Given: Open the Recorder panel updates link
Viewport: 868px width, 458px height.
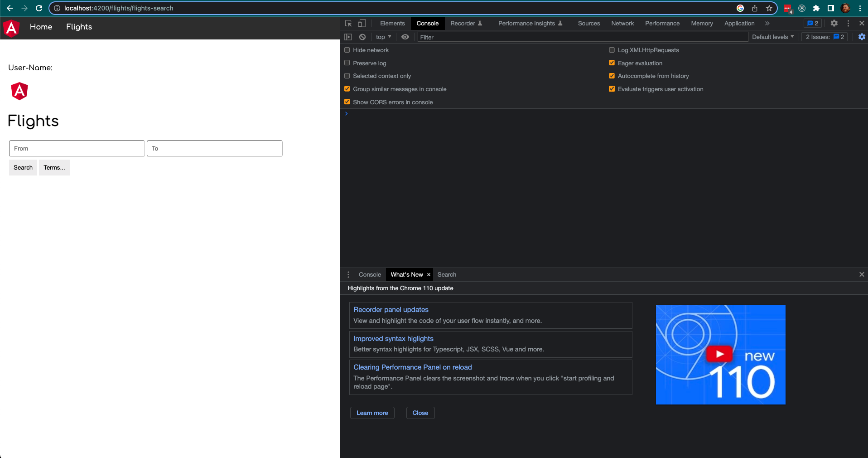Looking at the screenshot, I should point(391,309).
